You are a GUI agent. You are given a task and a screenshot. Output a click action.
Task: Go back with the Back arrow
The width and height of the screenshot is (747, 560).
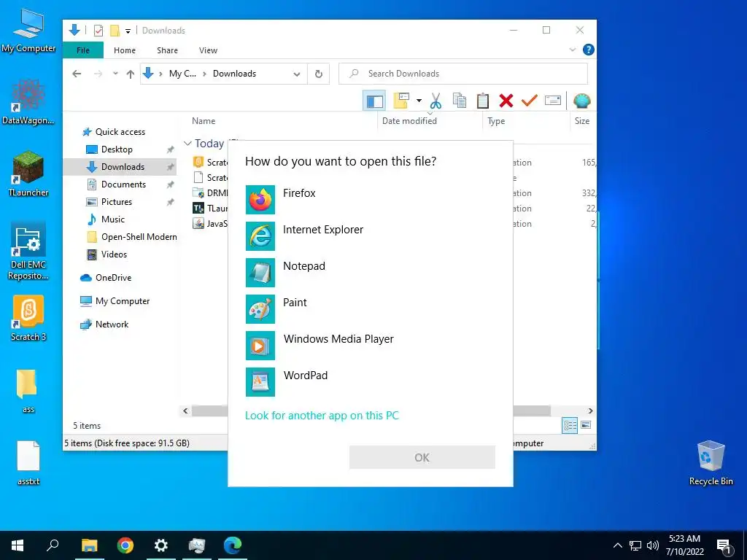[x=77, y=74]
